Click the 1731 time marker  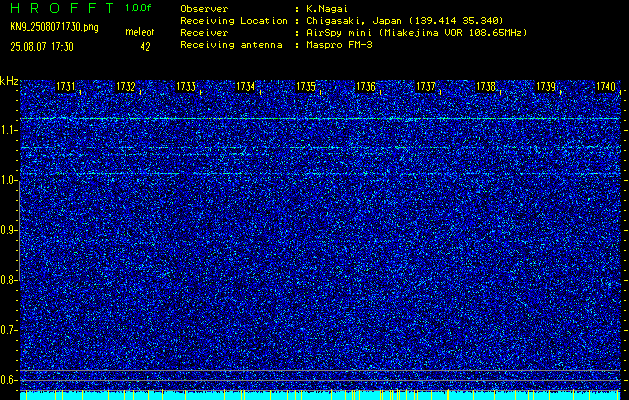coord(66,87)
